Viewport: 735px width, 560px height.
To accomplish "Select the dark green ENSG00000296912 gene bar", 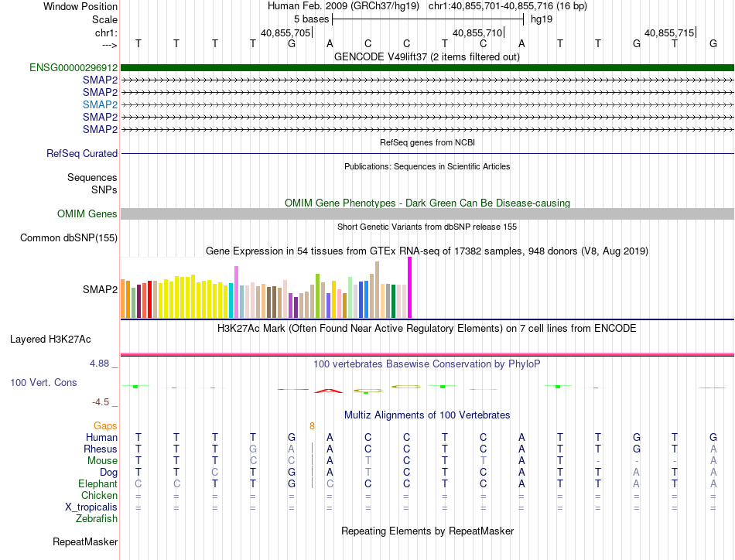I will 427,67.
